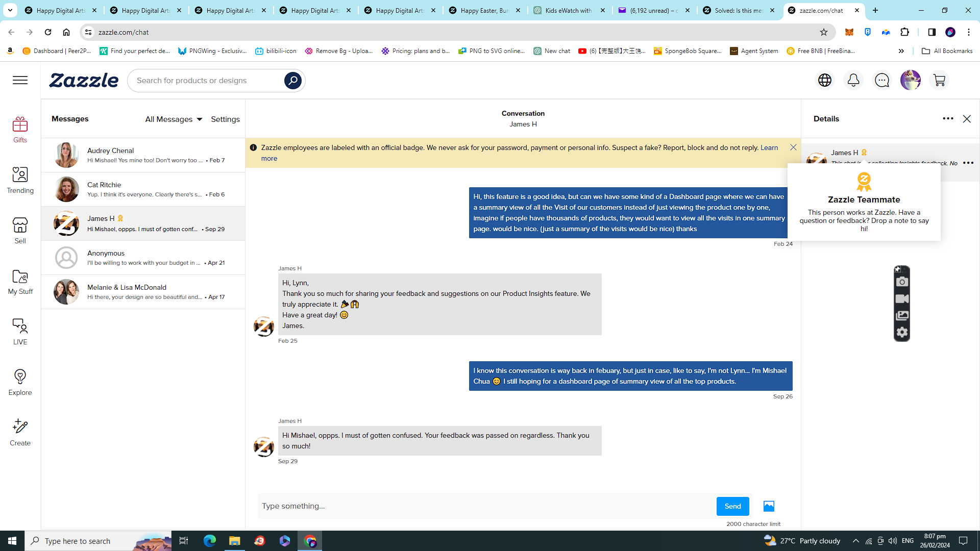The image size is (980, 551).
Task: Open the PNGWing bookmark
Action: [212, 51]
